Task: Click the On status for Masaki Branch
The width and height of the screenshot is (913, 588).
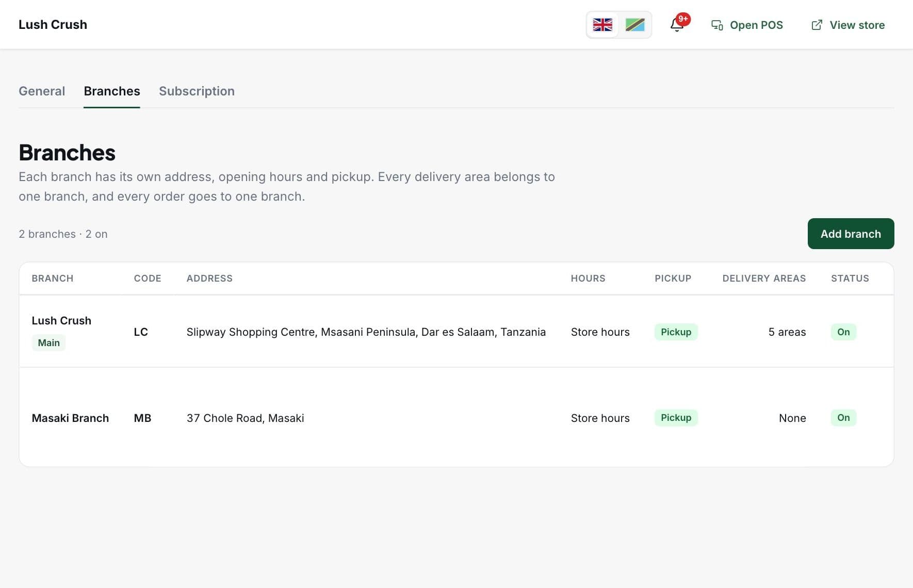Action: point(843,418)
